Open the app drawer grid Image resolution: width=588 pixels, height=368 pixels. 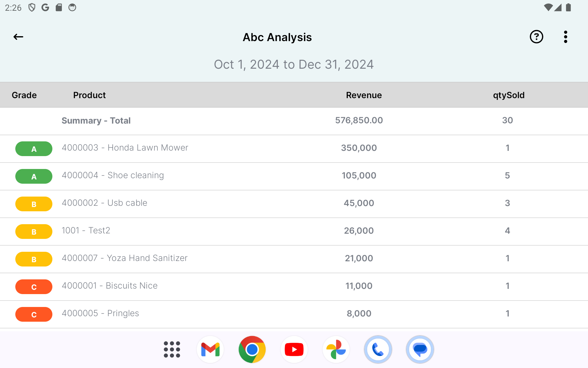[x=172, y=349]
